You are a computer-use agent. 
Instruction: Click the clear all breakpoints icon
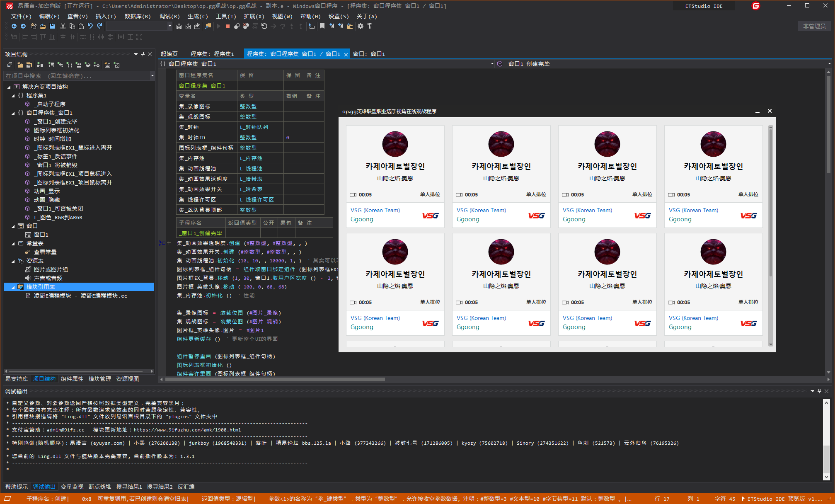pyautogui.click(x=246, y=26)
